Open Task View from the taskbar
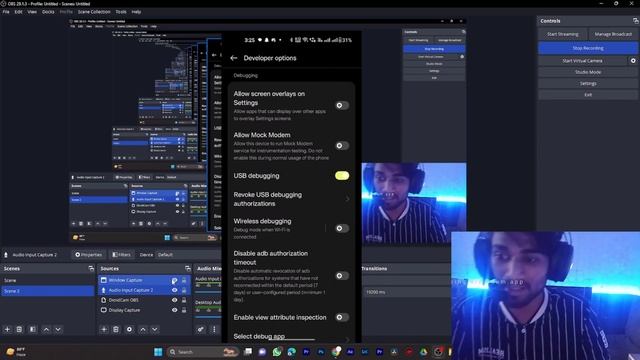640x360 pixels. tap(248, 352)
